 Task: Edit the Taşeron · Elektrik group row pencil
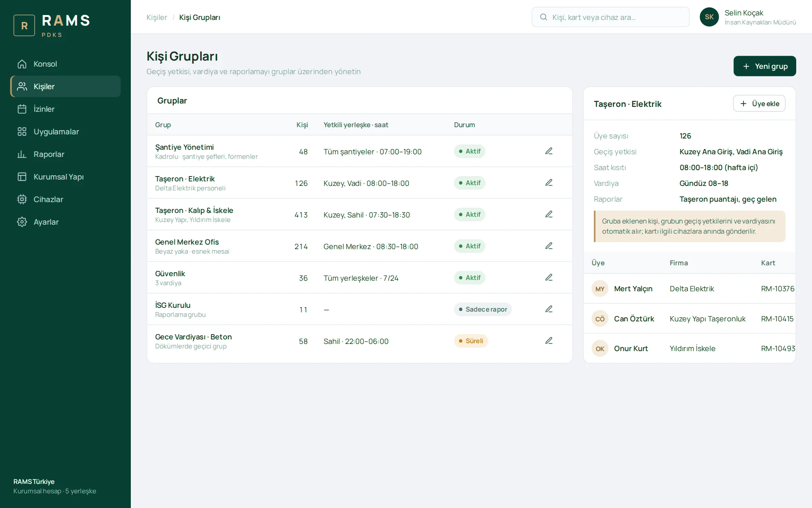(x=549, y=183)
